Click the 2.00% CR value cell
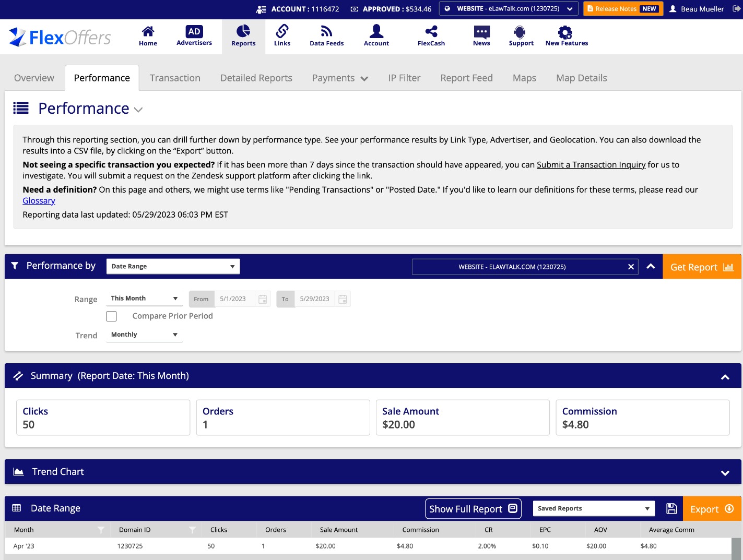743x560 pixels. (487, 546)
